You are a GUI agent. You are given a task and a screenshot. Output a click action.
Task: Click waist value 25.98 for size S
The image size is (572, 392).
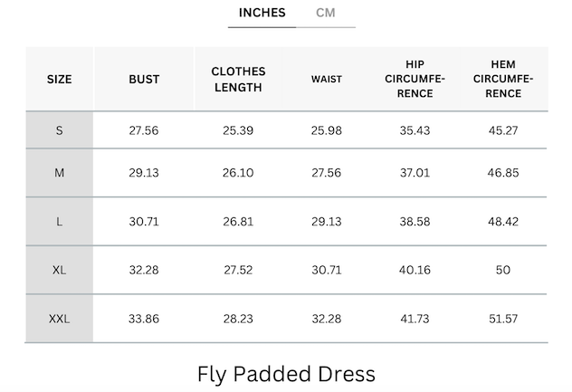(327, 130)
